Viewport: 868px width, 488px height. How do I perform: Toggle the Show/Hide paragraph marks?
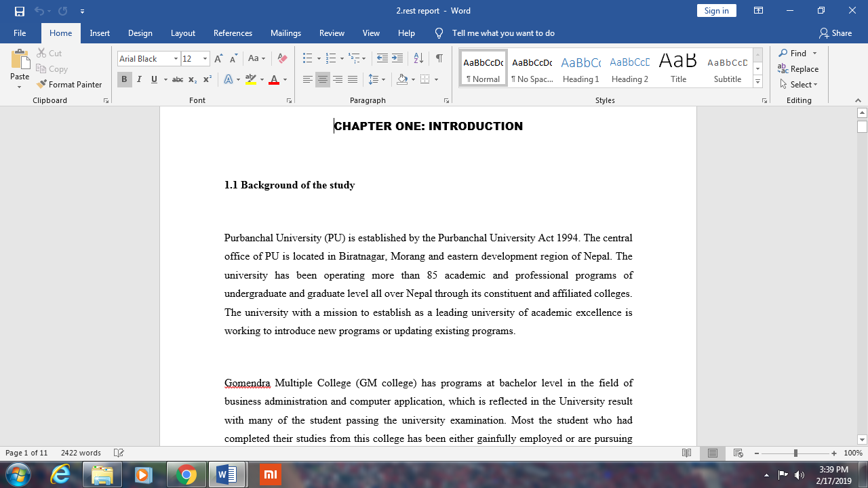[439, 58]
